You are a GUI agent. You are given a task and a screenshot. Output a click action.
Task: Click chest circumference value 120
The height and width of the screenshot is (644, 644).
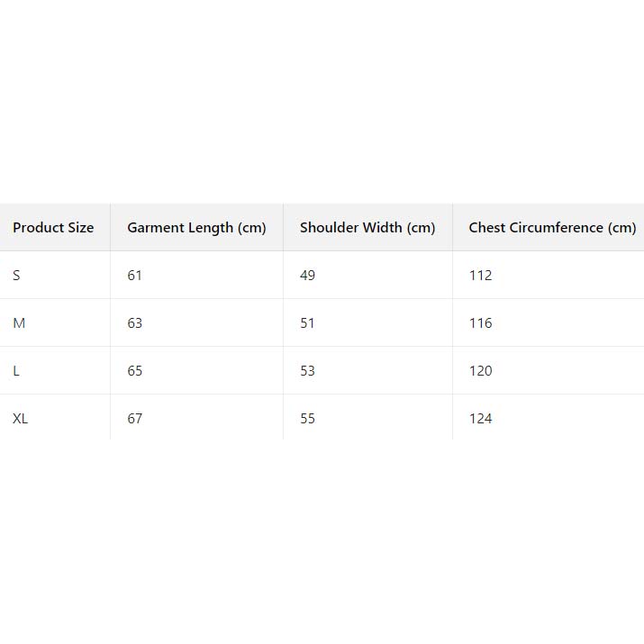(x=481, y=371)
